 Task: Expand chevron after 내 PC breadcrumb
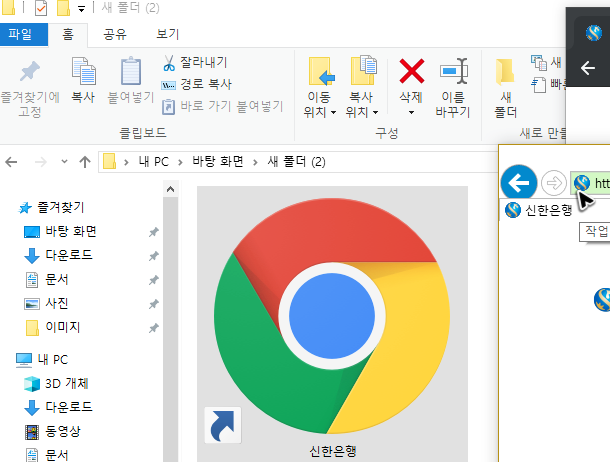pyautogui.click(x=181, y=162)
